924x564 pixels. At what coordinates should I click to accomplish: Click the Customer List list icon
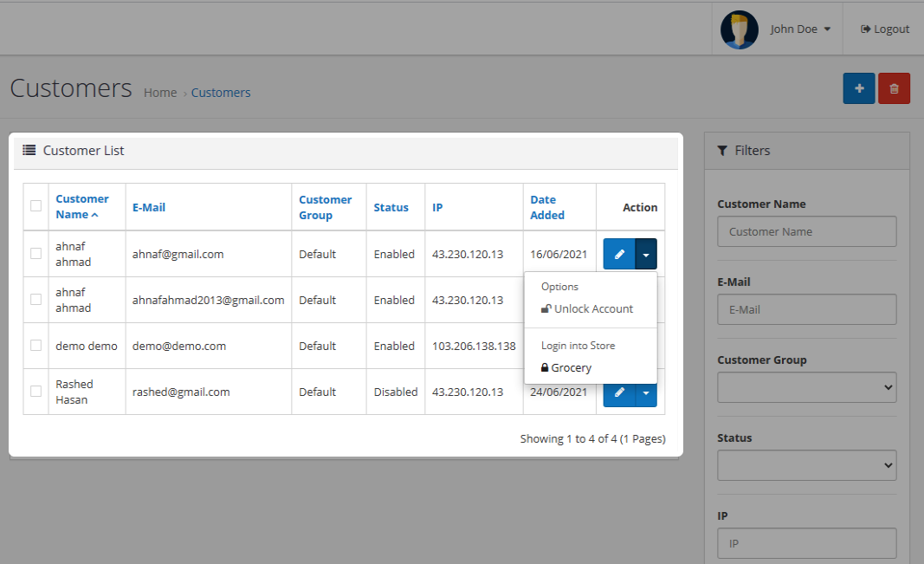pos(29,150)
